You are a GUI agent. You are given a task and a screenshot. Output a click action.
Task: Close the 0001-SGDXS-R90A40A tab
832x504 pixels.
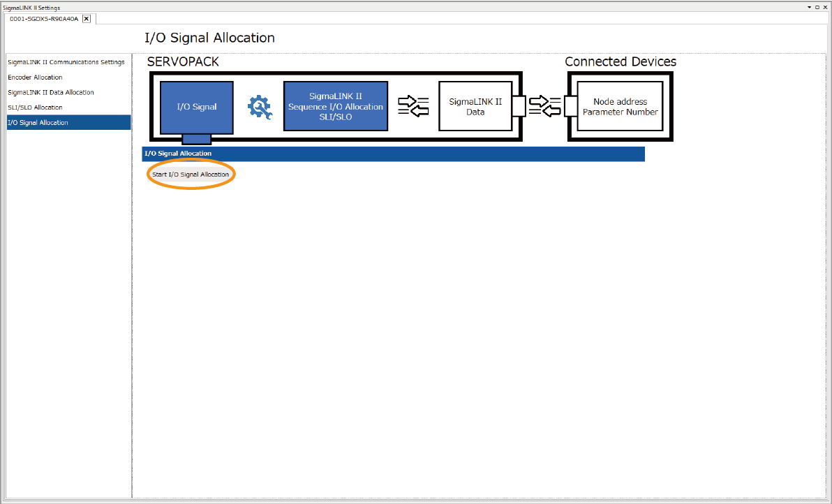pos(87,19)
